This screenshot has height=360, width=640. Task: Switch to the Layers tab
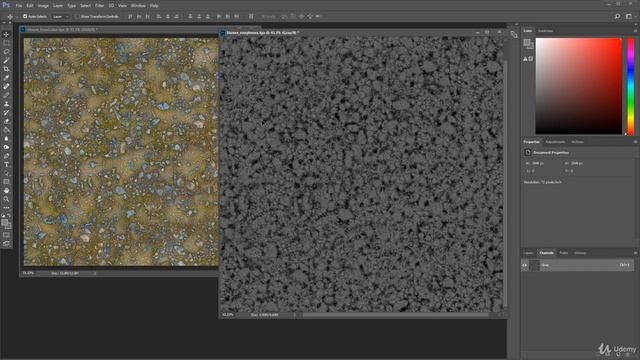[x=528, y=253]
